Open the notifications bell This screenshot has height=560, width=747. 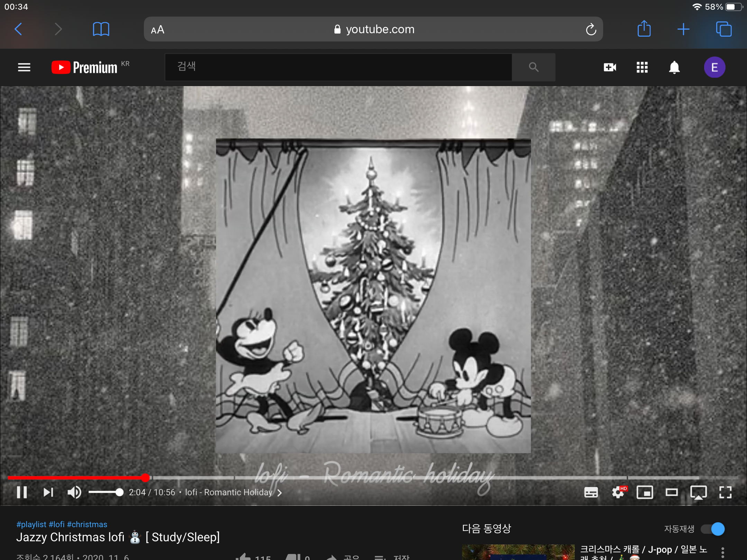pyautogui.click(x=674, y=67)
